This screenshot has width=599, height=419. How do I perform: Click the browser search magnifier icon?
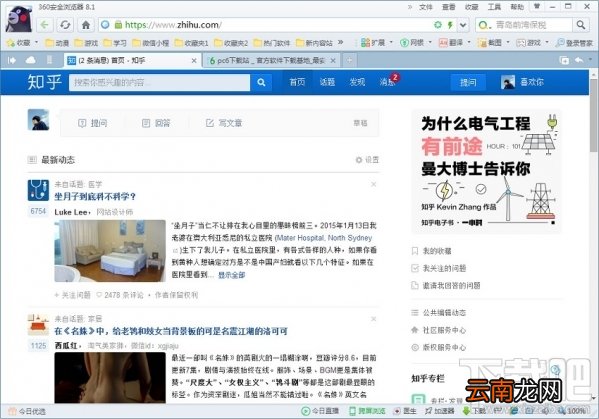click(581, 25)
